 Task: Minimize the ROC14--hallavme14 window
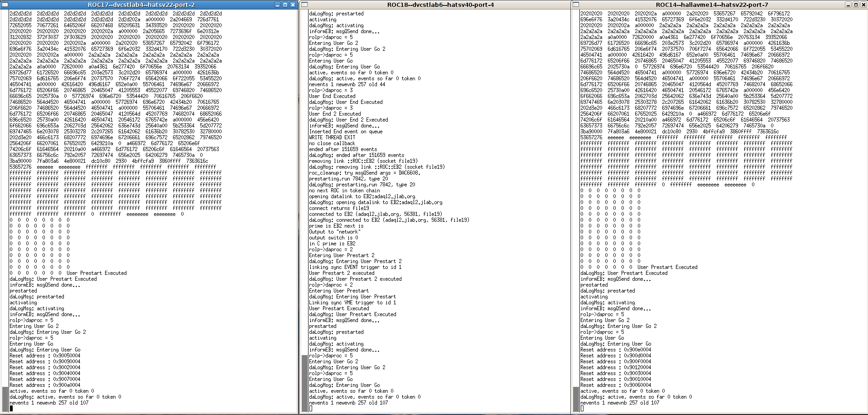click(x=849, y=5)
